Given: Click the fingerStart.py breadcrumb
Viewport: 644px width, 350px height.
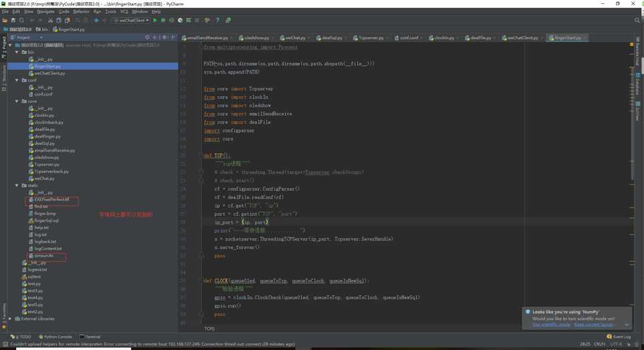Looking at the screenshot, I should (x=69, y=29).
